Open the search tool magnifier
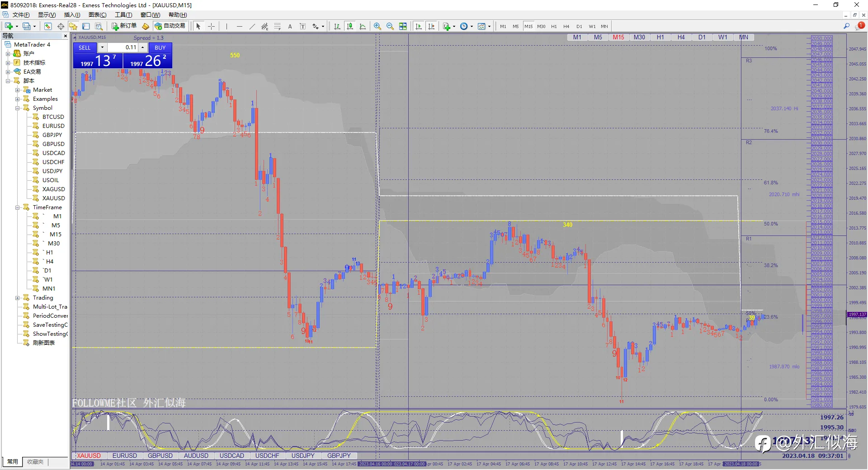The image size is (868, 470). pos(847,26)
